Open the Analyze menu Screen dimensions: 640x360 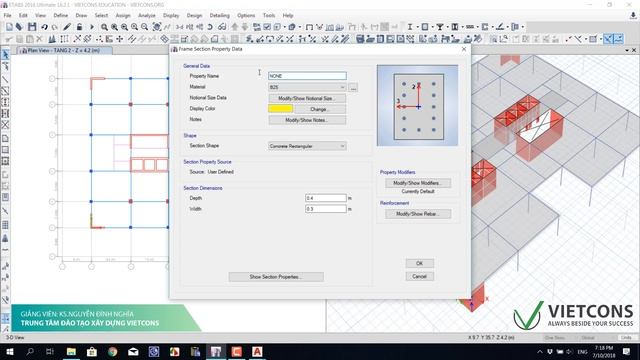point(147,16)
